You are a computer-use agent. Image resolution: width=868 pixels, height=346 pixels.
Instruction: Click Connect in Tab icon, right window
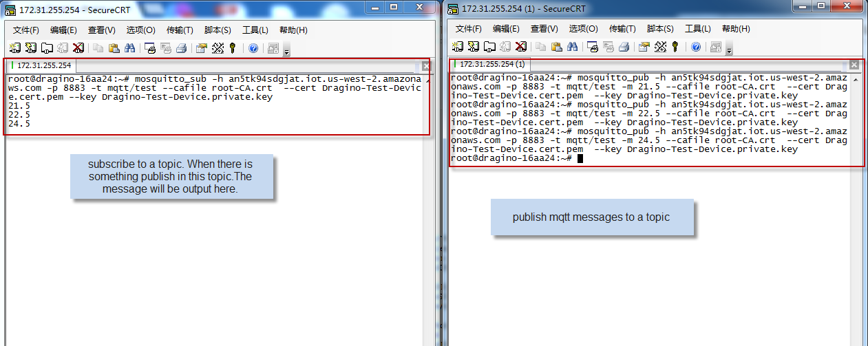tap(489, 47)
